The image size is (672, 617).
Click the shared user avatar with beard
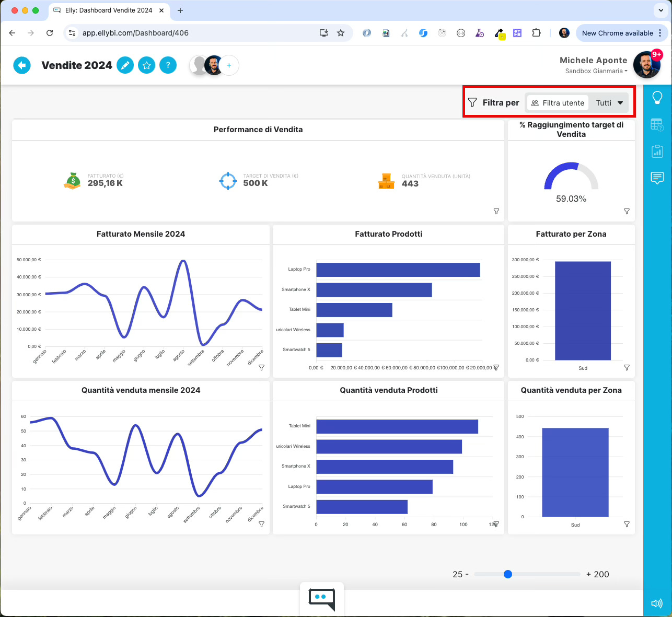(214, 65)
